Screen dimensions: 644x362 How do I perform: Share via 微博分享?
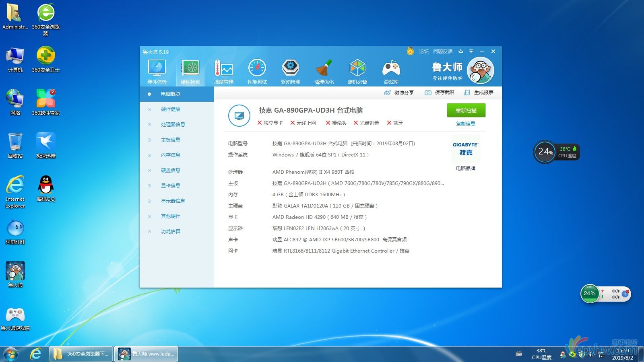[x=399, y=93]
